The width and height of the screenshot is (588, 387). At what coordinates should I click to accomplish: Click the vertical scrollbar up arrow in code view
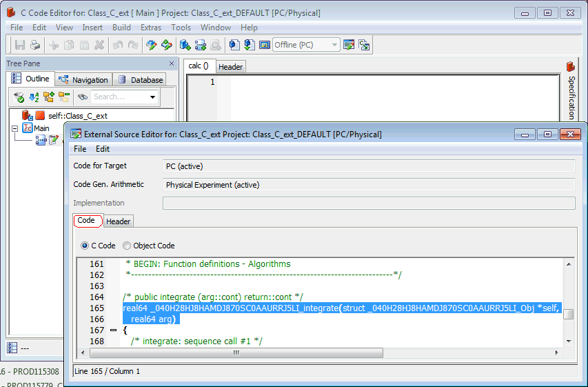(x=569, y=264)
